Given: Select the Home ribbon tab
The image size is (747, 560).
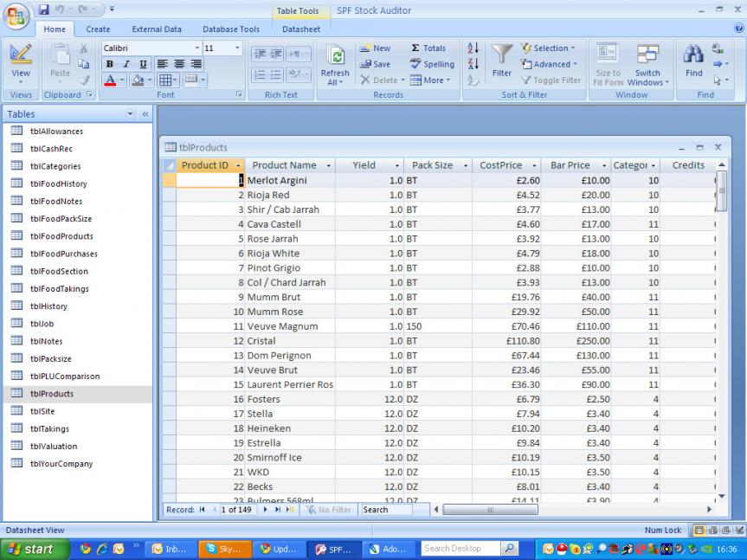Looking at the screenshot, I should (55, 29).
